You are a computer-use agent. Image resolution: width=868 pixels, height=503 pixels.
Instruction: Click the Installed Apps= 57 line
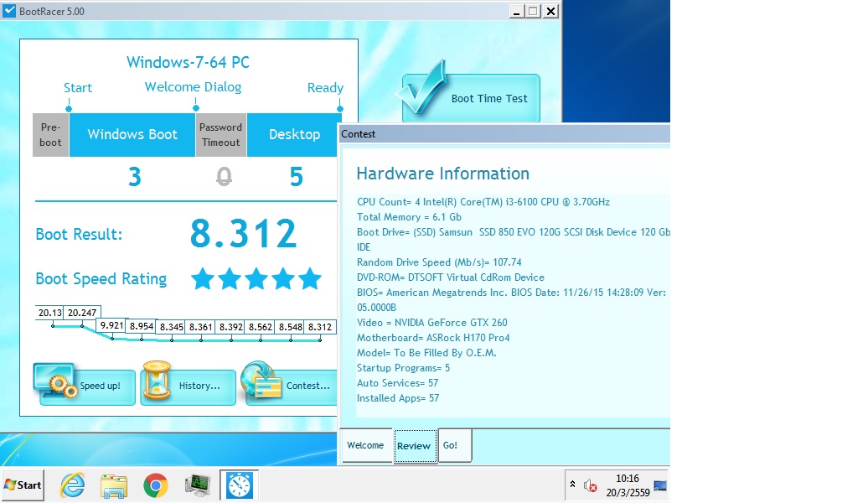coord(398,397)
